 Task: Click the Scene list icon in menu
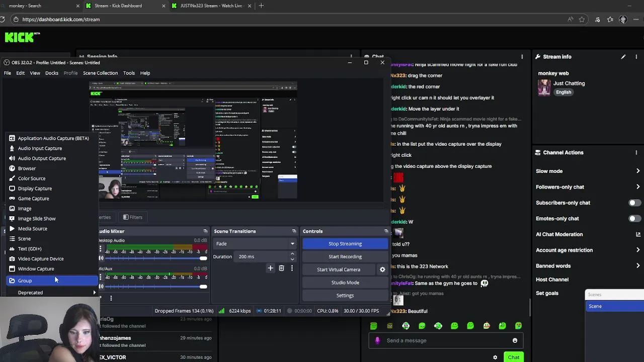coord(12,239)
